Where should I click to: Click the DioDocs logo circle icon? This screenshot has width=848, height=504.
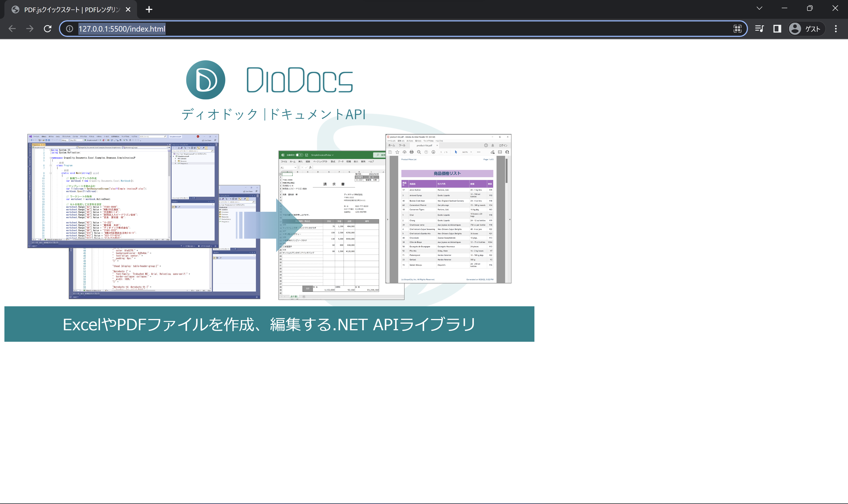click(x=206, y=80)
